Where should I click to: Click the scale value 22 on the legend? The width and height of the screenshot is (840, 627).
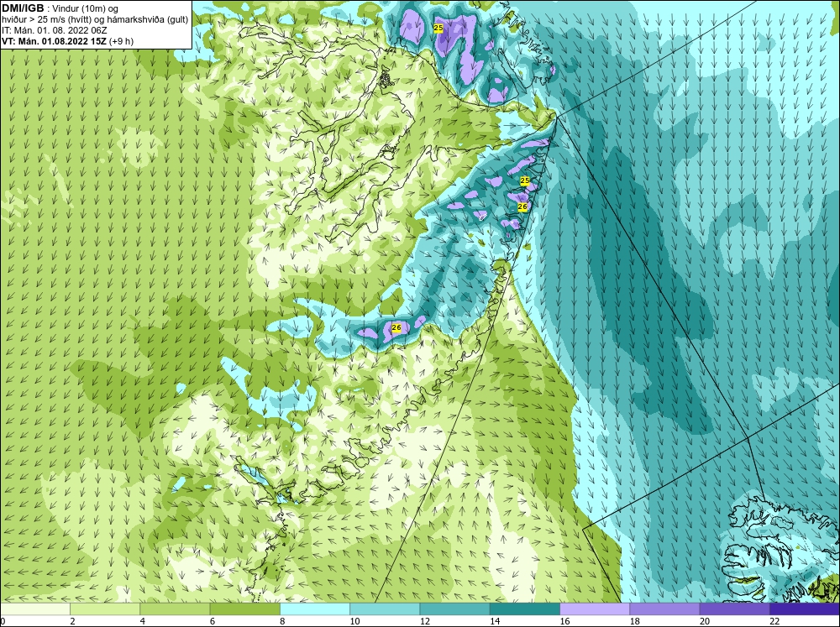[774, 621]
